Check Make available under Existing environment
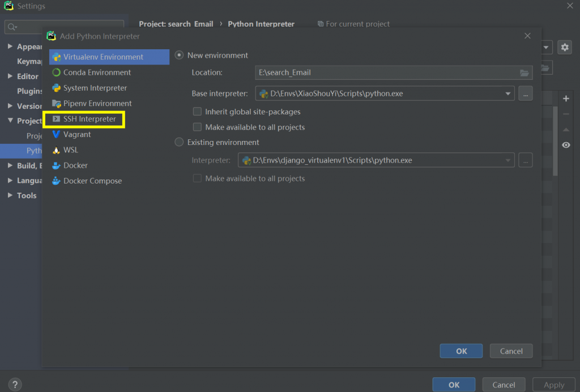The image size is (580, 392). coord(197,178)
